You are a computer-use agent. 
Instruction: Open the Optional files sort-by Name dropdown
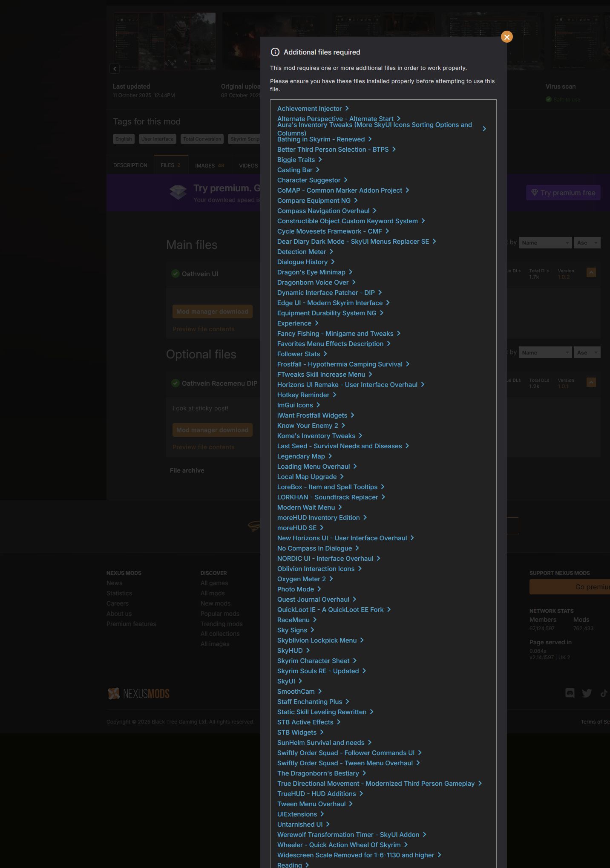coord(545,352)
